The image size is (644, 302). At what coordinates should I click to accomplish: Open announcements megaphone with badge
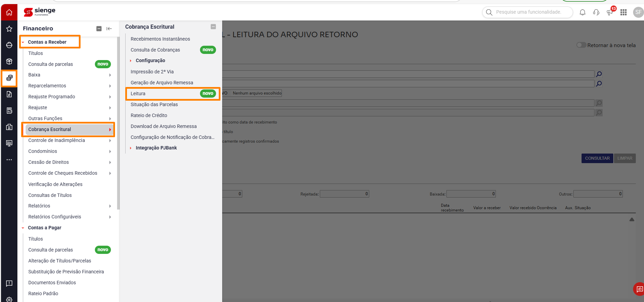610,12
